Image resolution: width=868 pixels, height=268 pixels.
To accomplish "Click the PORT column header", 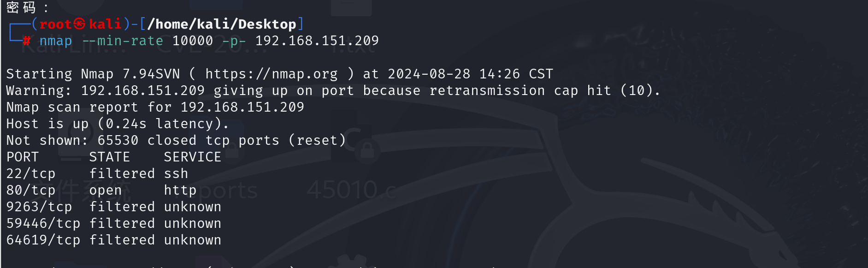I will tap(23, 157).
